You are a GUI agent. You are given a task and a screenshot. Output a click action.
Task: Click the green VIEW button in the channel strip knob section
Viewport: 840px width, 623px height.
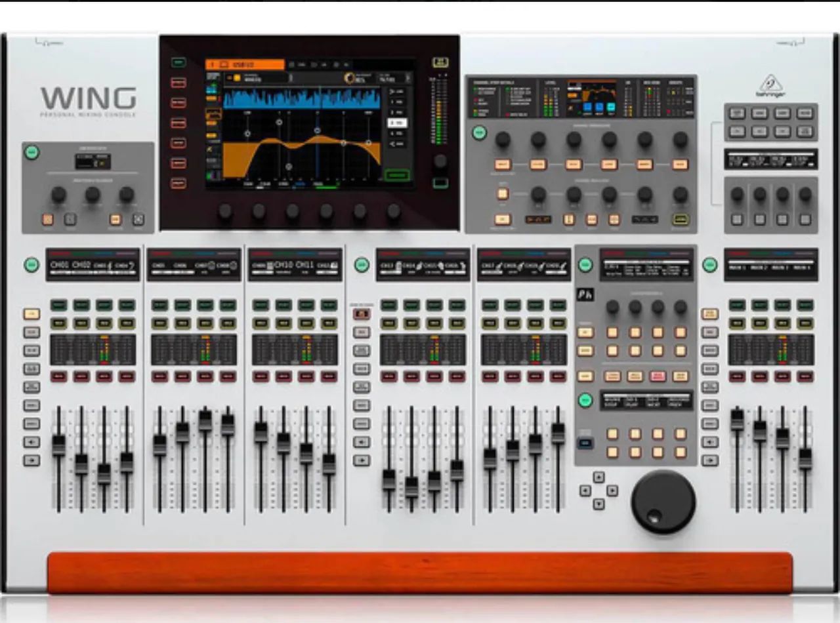(480, 133)
